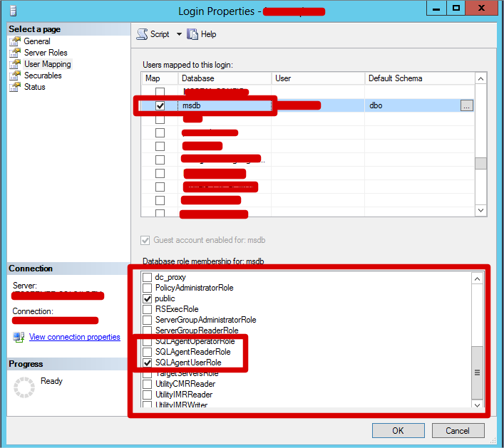504x448 pixels.
Task: Click the connection properties icon
Action: [19, 337]
